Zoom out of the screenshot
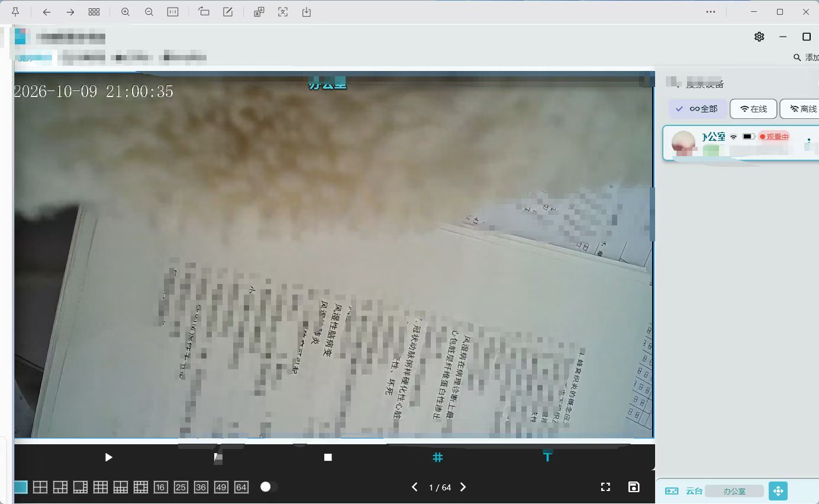Image resolution: width=819 pixels, height=504 pixels. click(149, 12)
